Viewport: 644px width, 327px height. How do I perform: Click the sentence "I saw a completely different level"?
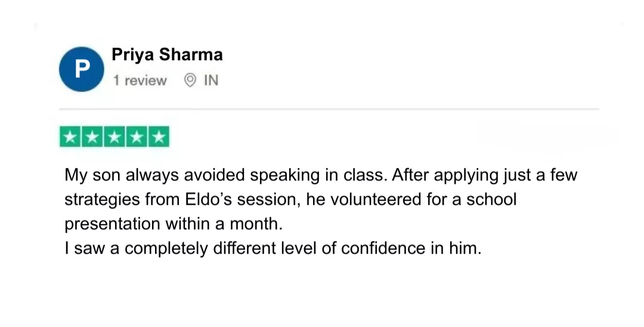[x=273, y=248]
